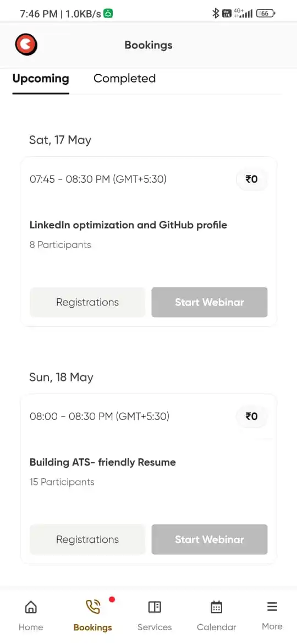Viewport: 297px width, 644px height.
Task: Tap the 15 Participants text
Action: click(x=62, y=482)
